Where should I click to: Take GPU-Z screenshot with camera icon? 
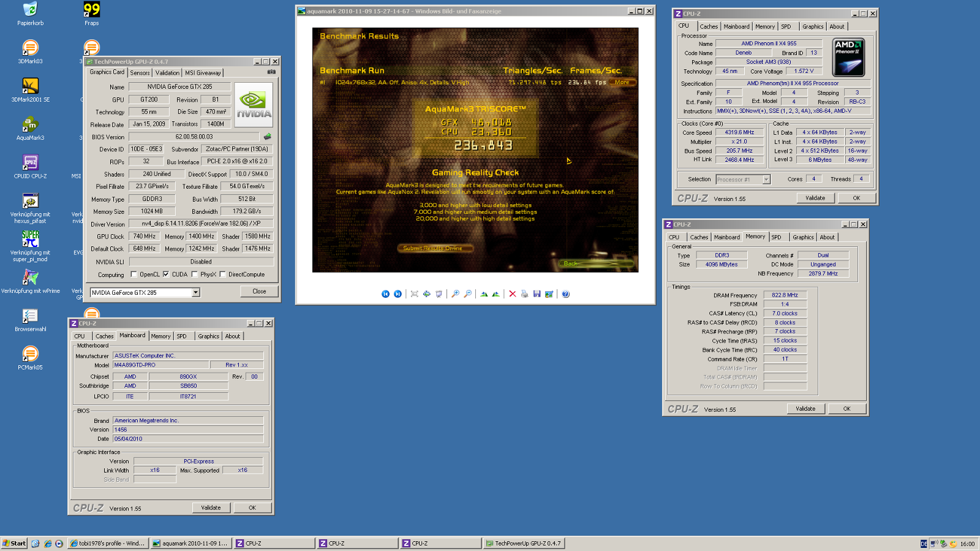click(271, 72)
